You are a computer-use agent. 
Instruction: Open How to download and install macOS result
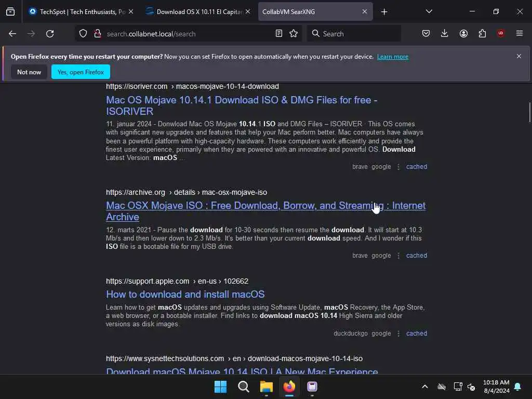click(185, 294)
